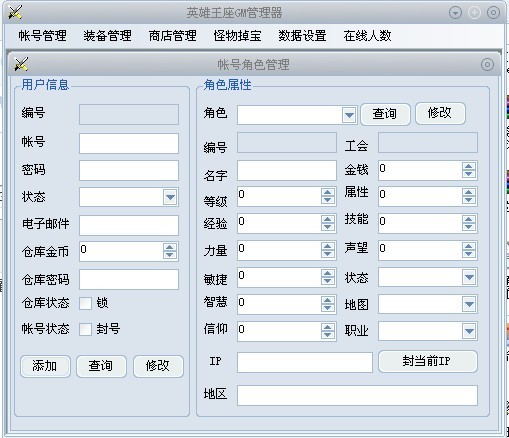Maximize the main GM管理器 window
This screenshot has width=509, height=438.
[x=474, y=13]
